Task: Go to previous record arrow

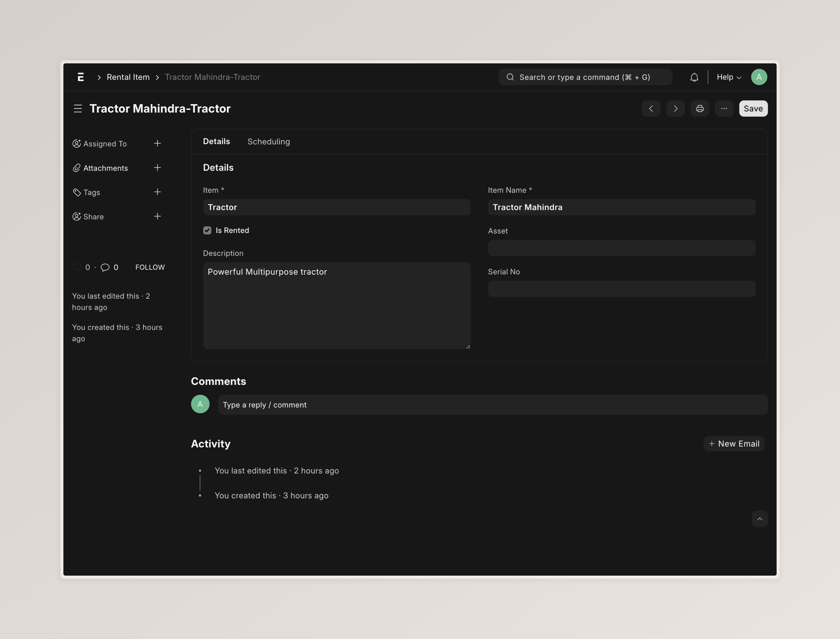Action: coord(651,109)
